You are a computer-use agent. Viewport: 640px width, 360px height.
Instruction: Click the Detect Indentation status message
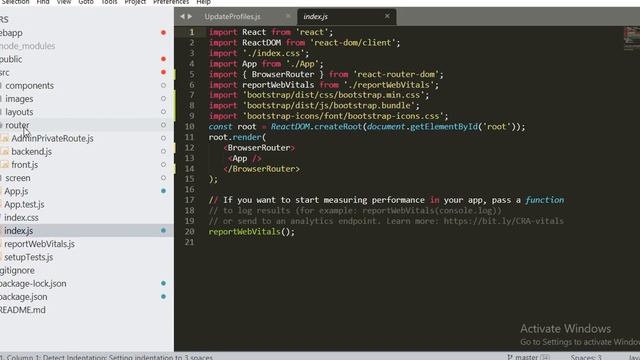[127, 357]
